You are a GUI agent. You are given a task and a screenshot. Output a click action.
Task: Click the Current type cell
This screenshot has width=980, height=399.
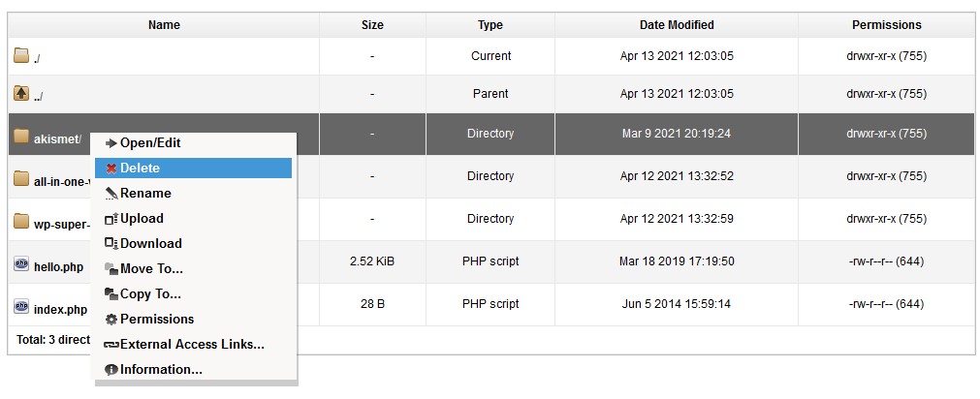coord(490,56)
